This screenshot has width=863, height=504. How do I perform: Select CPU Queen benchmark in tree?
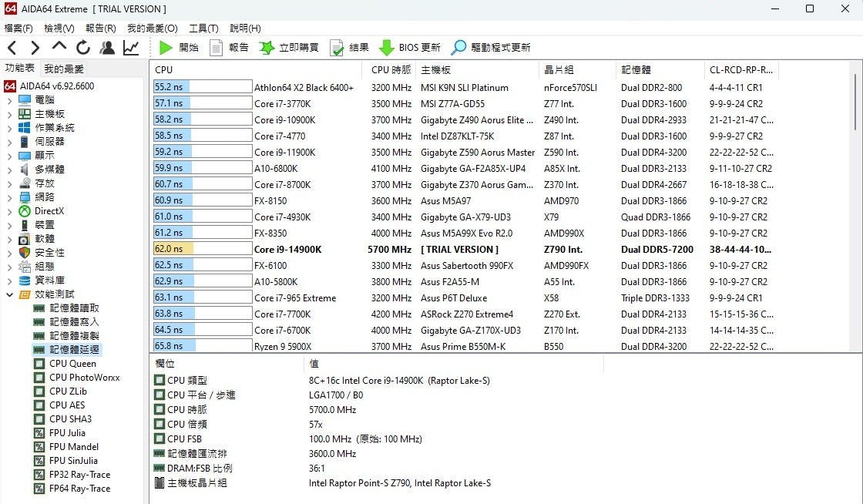tap(72, 364)
